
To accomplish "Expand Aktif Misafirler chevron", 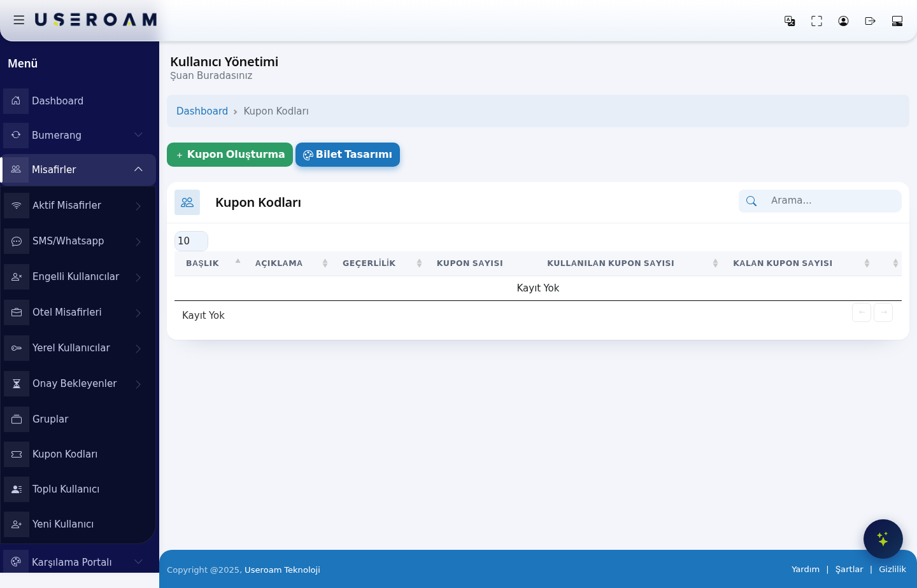I will pyautogui.click(x=138, y=206).
